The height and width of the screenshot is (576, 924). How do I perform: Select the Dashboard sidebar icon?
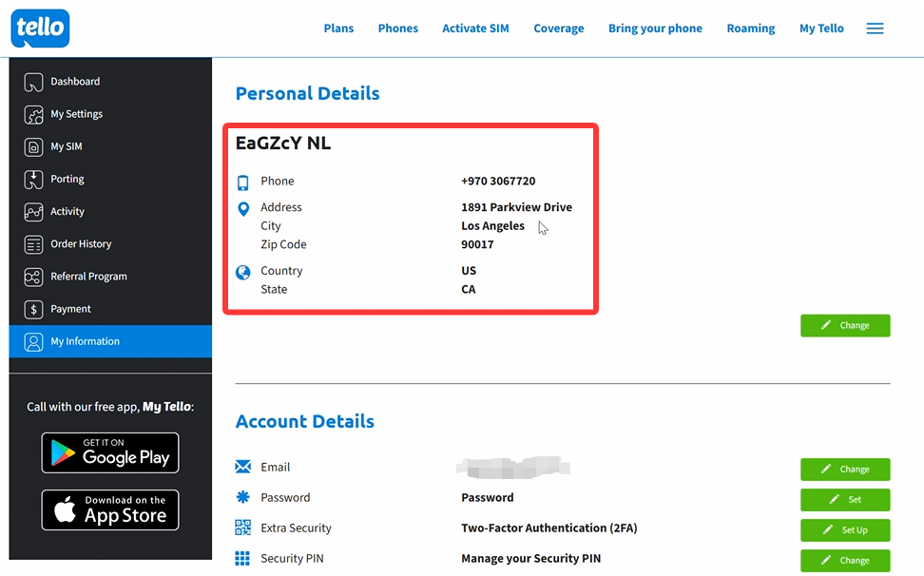[x=34, y=82]
